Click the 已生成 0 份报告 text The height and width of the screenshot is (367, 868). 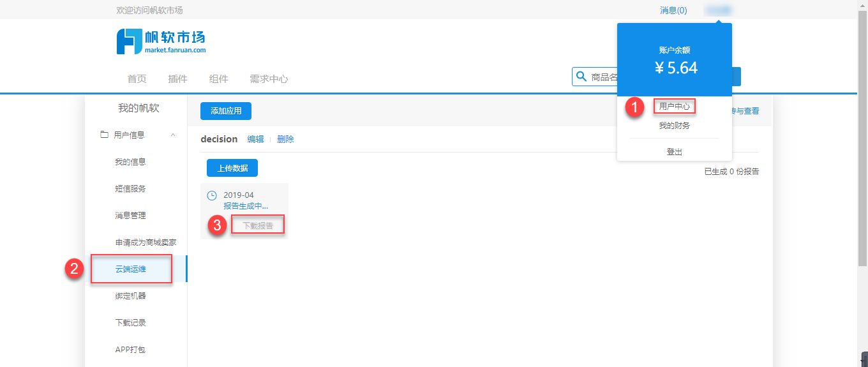coord(731,172)
